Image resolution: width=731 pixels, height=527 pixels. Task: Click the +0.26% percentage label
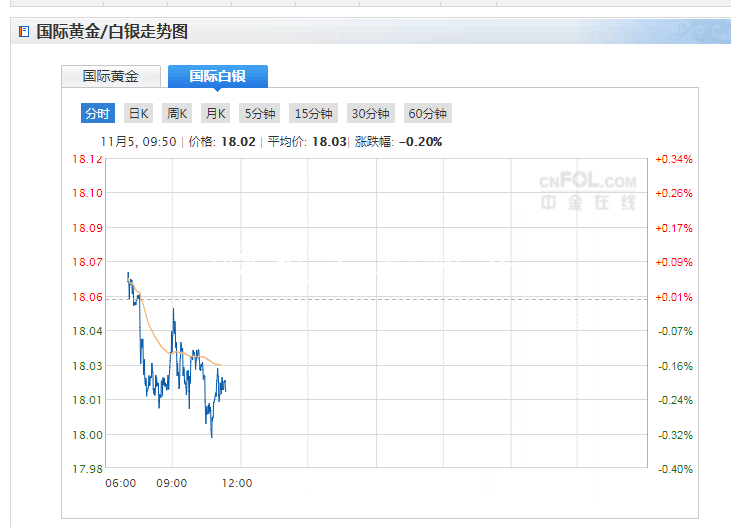(674, 193)
